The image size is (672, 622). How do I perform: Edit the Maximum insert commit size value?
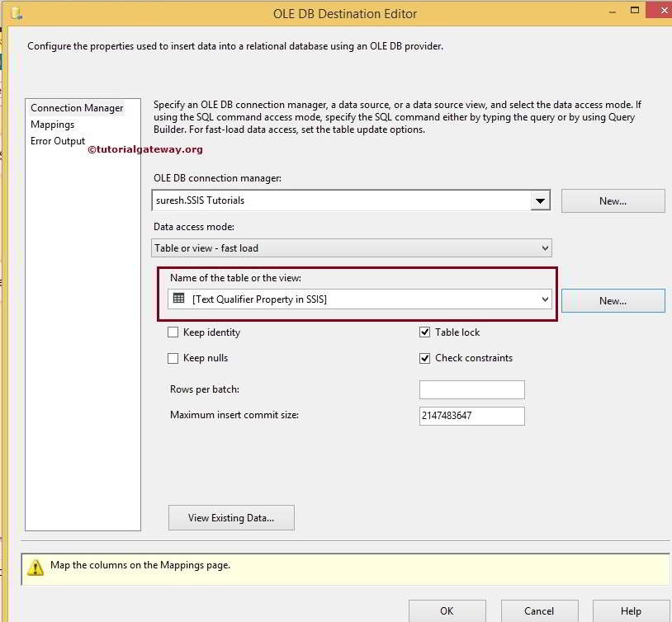click(471, 415)
